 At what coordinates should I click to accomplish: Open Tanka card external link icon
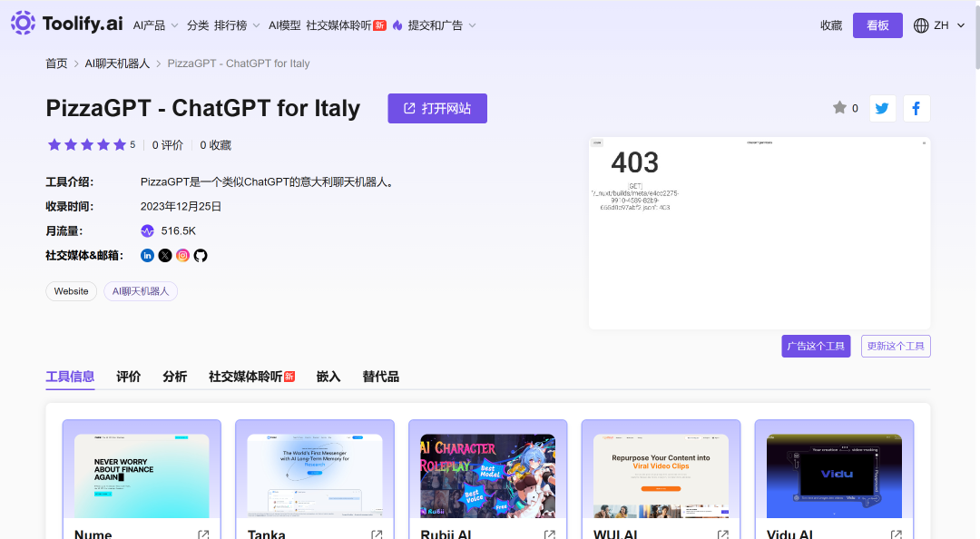click(377, 534)
